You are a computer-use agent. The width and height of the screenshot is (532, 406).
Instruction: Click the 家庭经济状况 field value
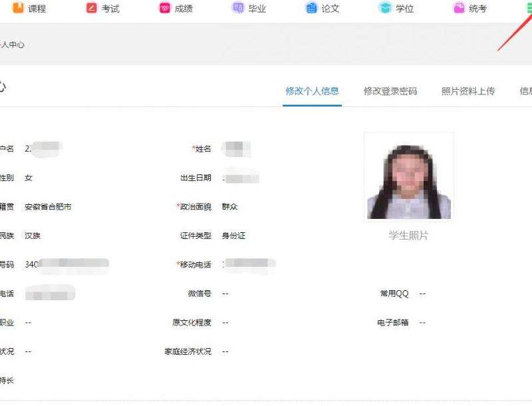pyautogui.click(x=226, y=351)
